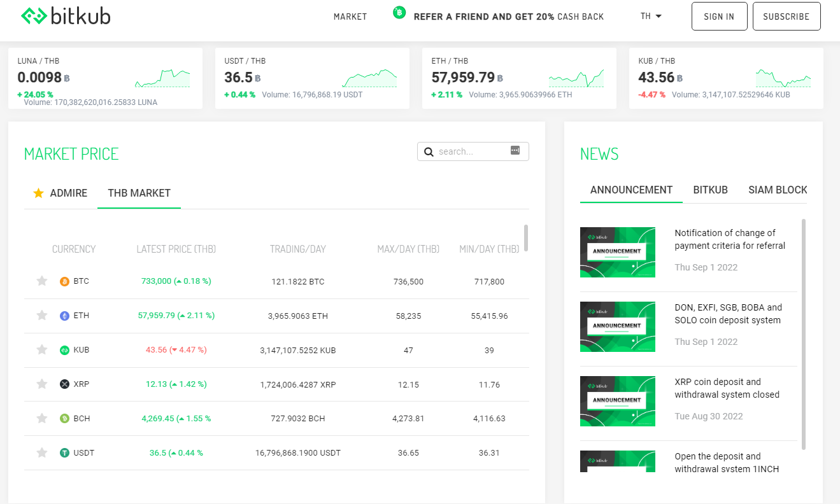Open thumbnail of XRP system closed announcement
This screenshot has height=504, width=840.
pyautogui.click(x=618, y=401)
